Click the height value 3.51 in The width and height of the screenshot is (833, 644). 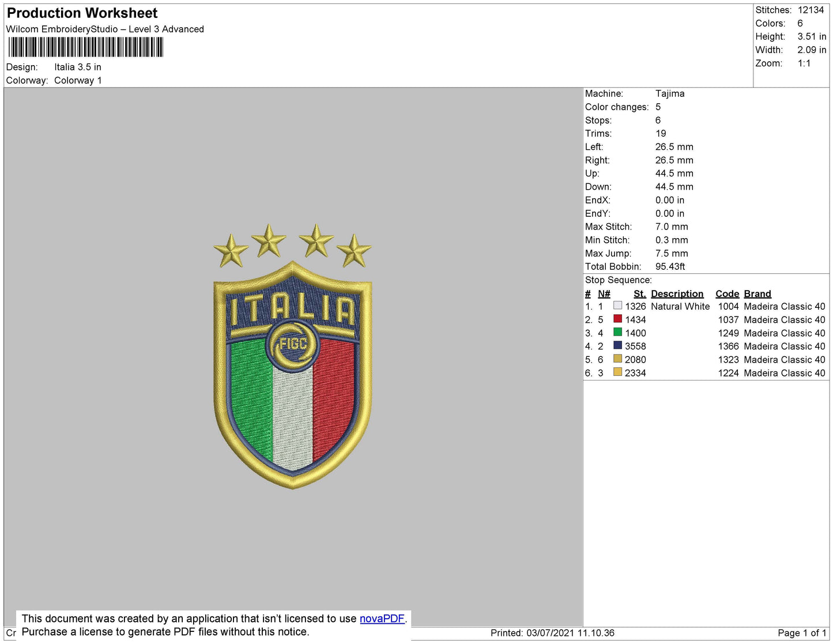click(812, 36)
